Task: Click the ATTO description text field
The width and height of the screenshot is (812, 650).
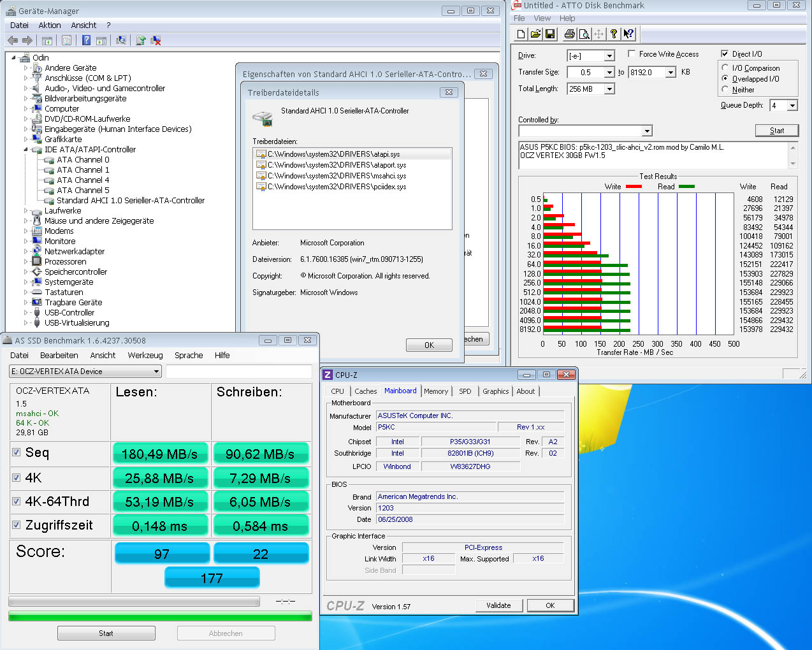Action: (x=654, y=155)
